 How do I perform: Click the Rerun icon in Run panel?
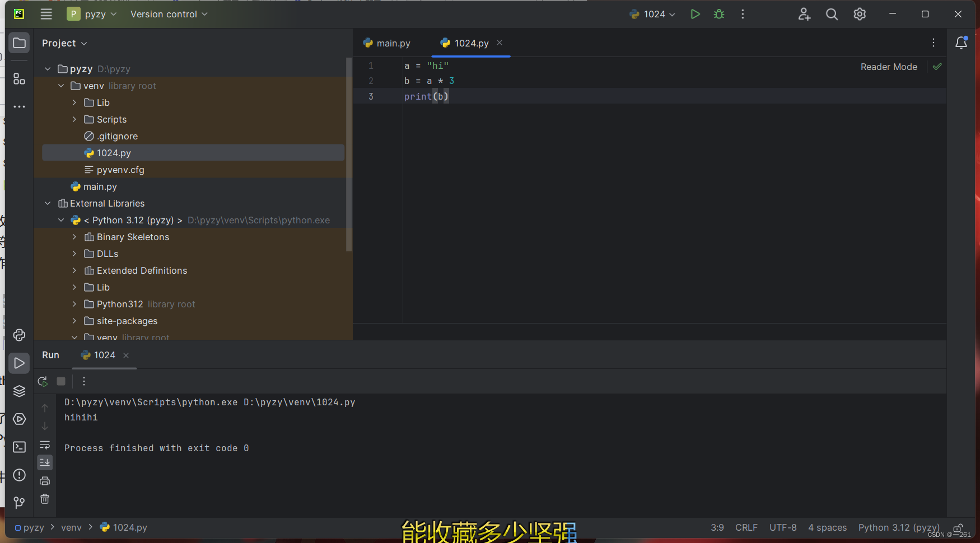pos(42,381)
